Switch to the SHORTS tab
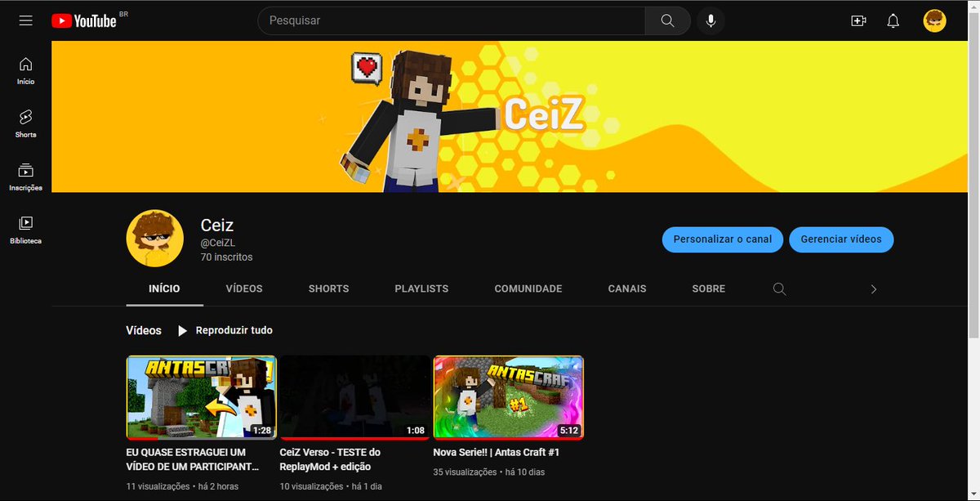Image resolution: width=980 pixels, height=501 pixels. 328,289
